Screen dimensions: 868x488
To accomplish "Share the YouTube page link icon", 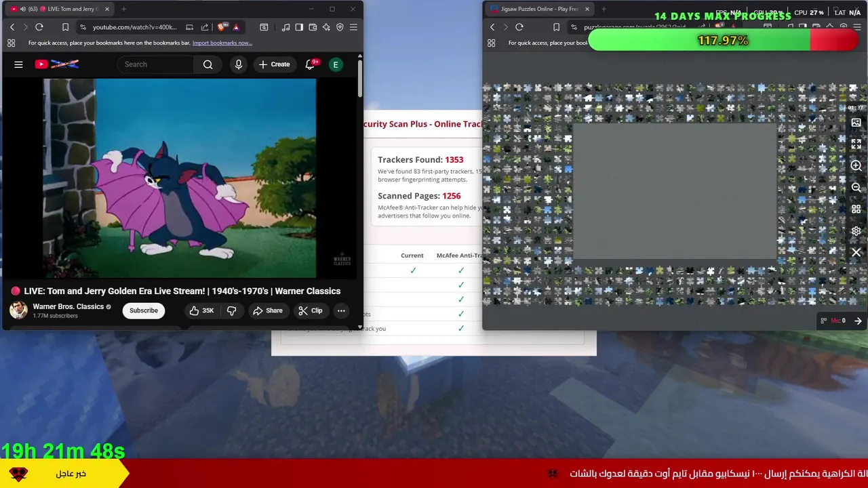I will point(205,27).
